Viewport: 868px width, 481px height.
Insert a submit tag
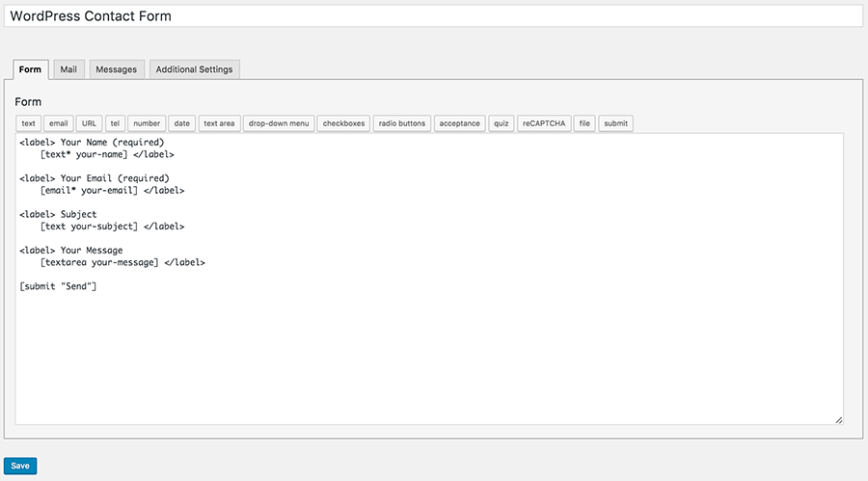coord(615,123)
